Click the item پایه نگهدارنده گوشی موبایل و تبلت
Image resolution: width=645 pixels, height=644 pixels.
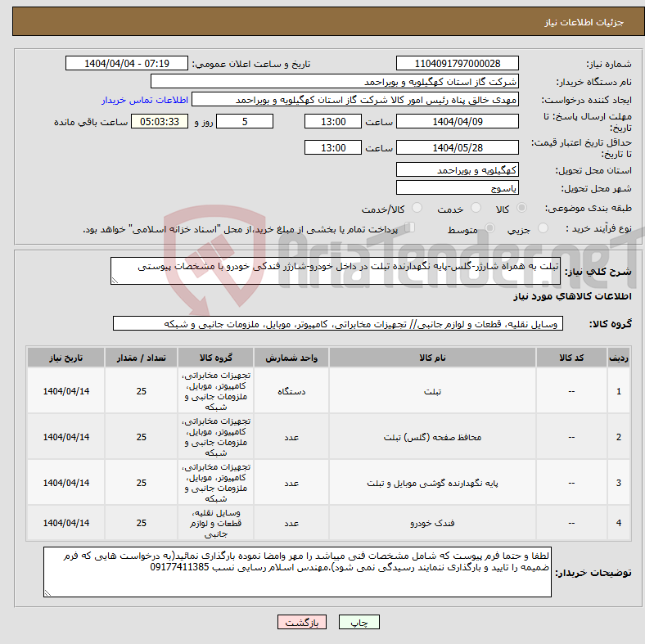pyautogui.click(x=432, y=483)
